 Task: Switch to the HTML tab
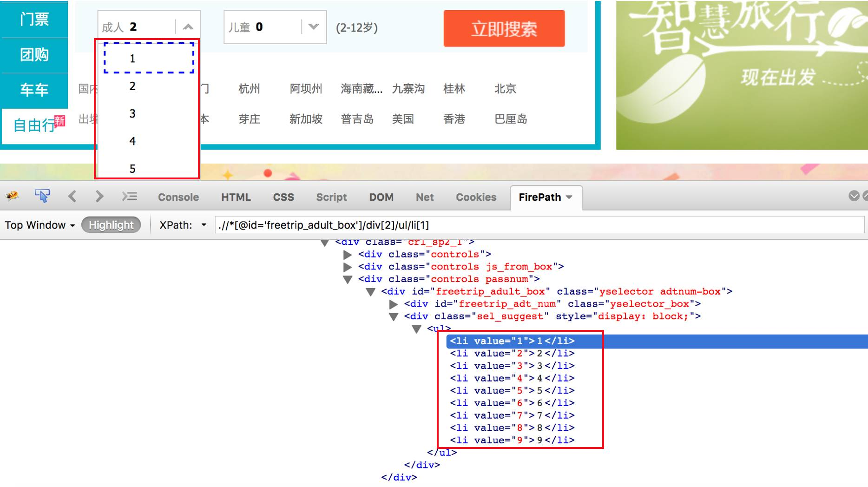coord(236,197)
